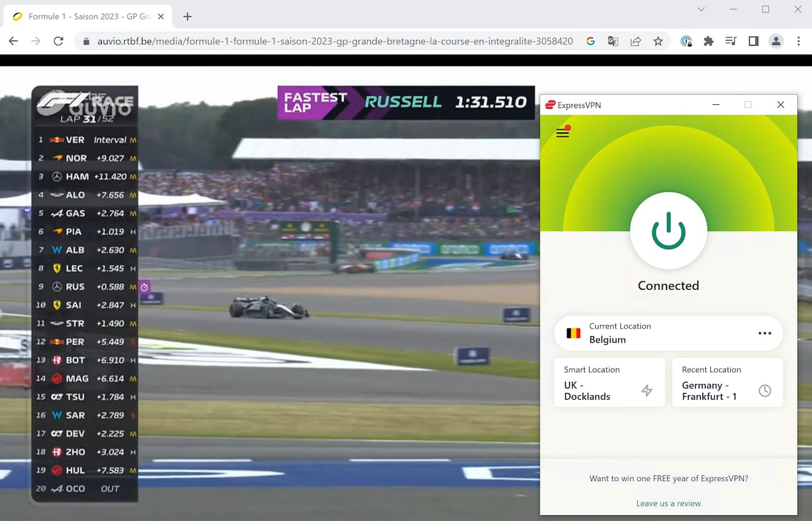Image resolution: width=812 pixels, height=521 pixels.
Task: Connect to Smart Location UK - Docklands
Action: pos(609,382)
